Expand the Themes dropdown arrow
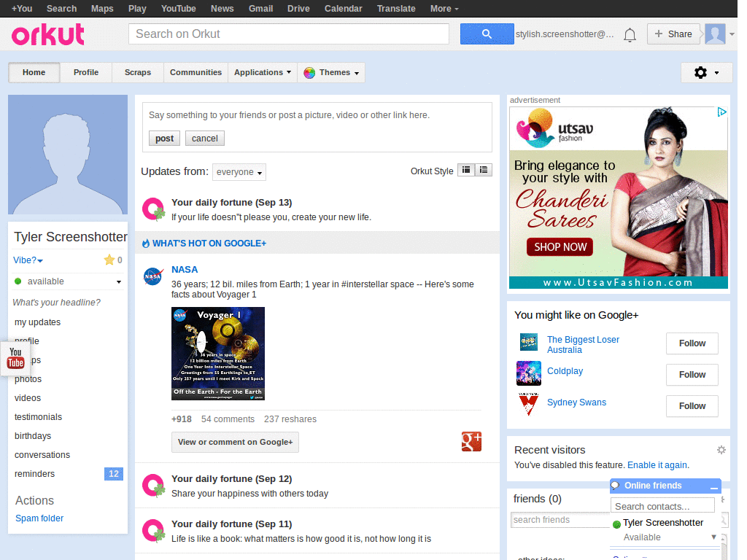747x560 pixels. click(356, 74)
